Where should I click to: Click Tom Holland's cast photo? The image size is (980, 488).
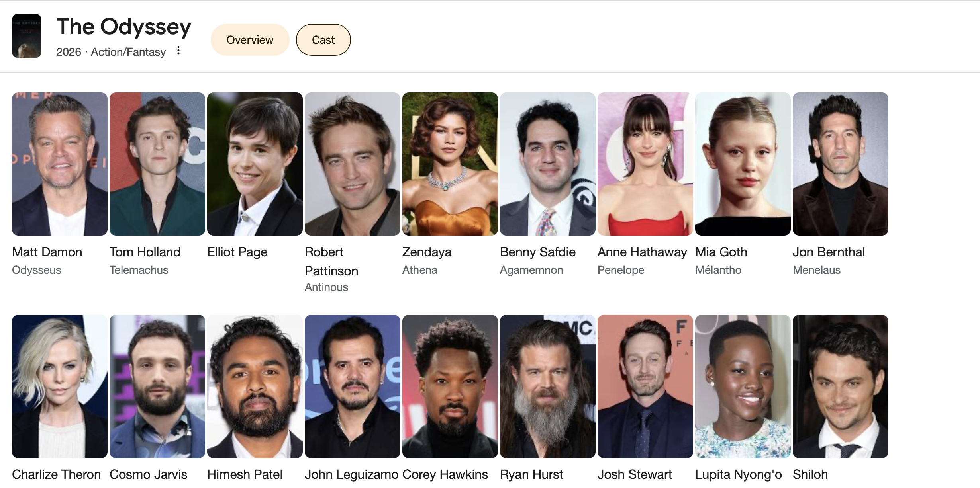[157, 164]
